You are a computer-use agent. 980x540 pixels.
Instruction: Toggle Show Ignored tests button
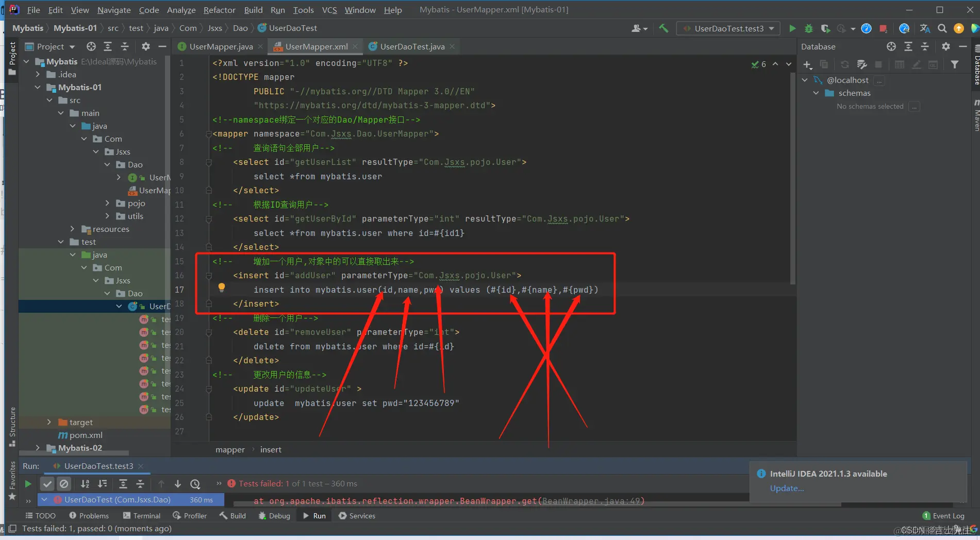64,484
